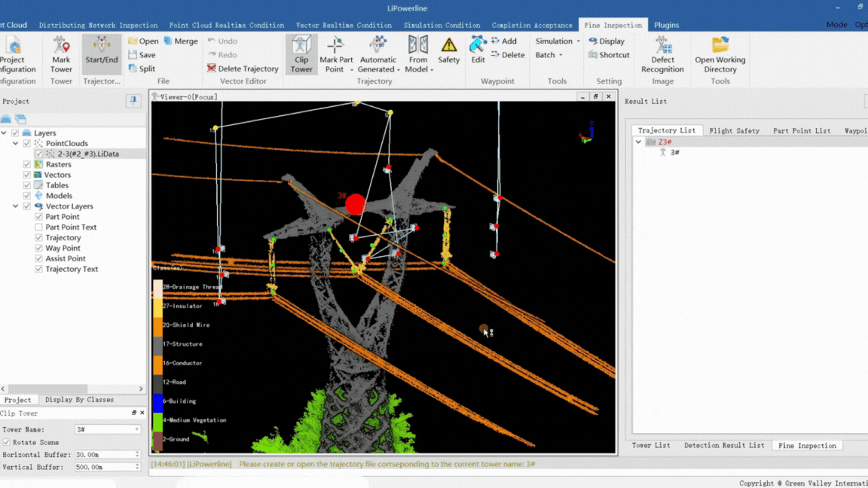Merge trajectory files
This screenshot has width=868, height=488.
coord(181,41)
